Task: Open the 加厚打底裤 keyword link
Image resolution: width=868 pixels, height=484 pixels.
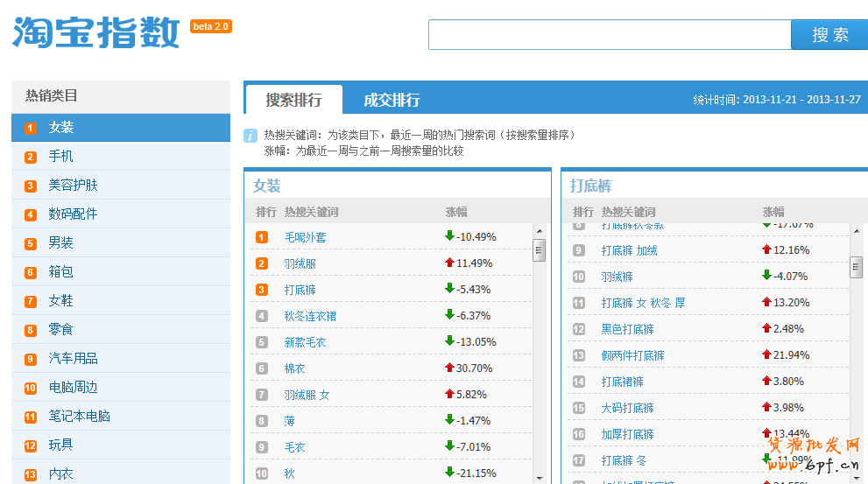Action: click(x=628, y=434)
